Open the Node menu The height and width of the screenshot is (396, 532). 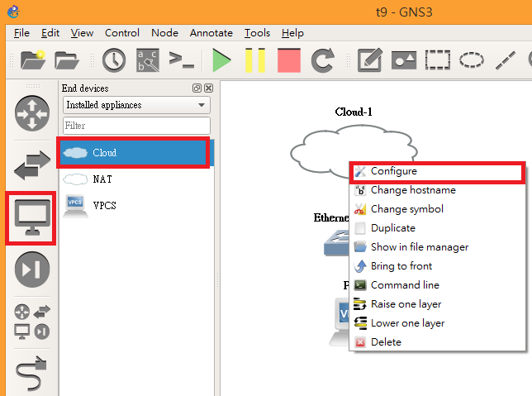(x=164, y=33)
